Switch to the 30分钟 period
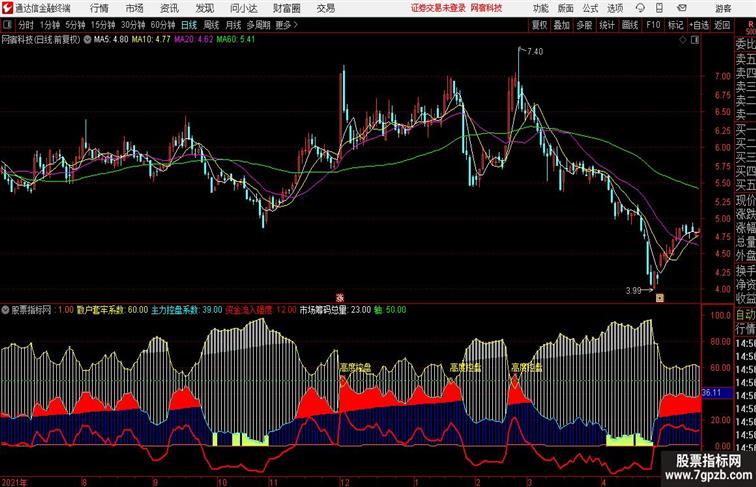 [133, 25]
